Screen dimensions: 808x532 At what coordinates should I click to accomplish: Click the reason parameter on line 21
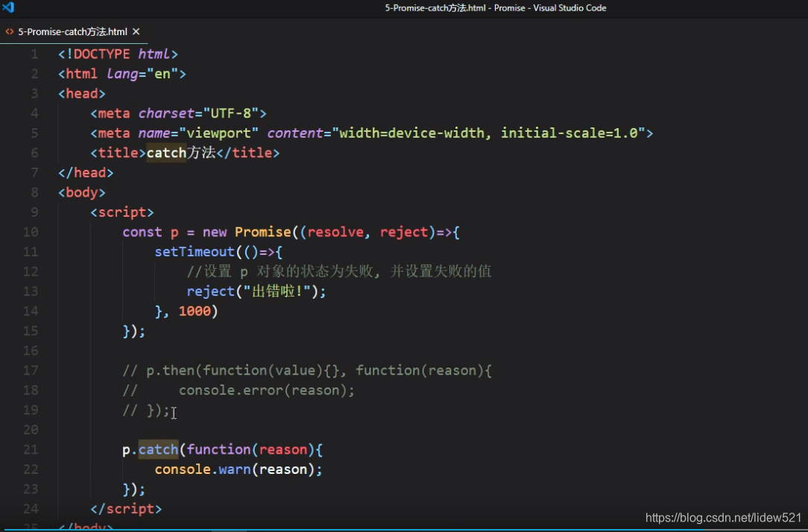click(x=283, y=449)
